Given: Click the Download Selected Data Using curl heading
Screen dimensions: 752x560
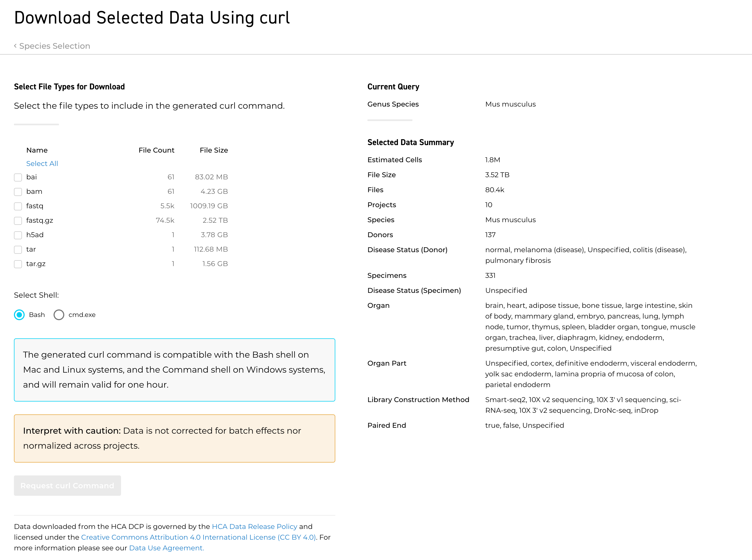Looking at the screenshot, I should 152,17.
